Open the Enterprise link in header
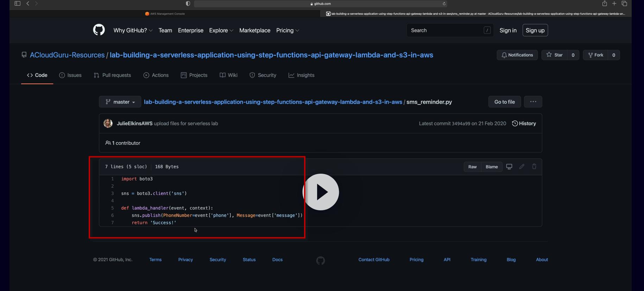The width and height of the screenshot is (644, 291). pyautogui.click(x=191, y=30)
